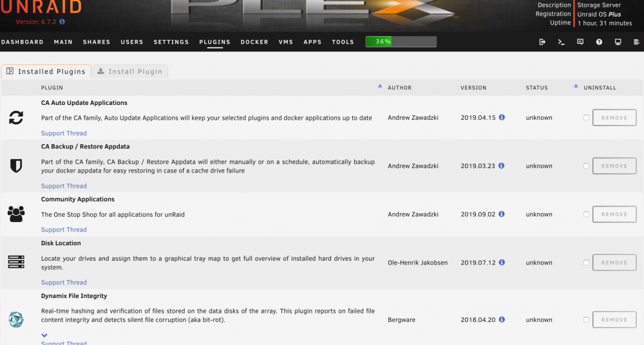Screen dimensions: 644x345
Task: Click the CA Backup shield icon
Action: point(16,166)
